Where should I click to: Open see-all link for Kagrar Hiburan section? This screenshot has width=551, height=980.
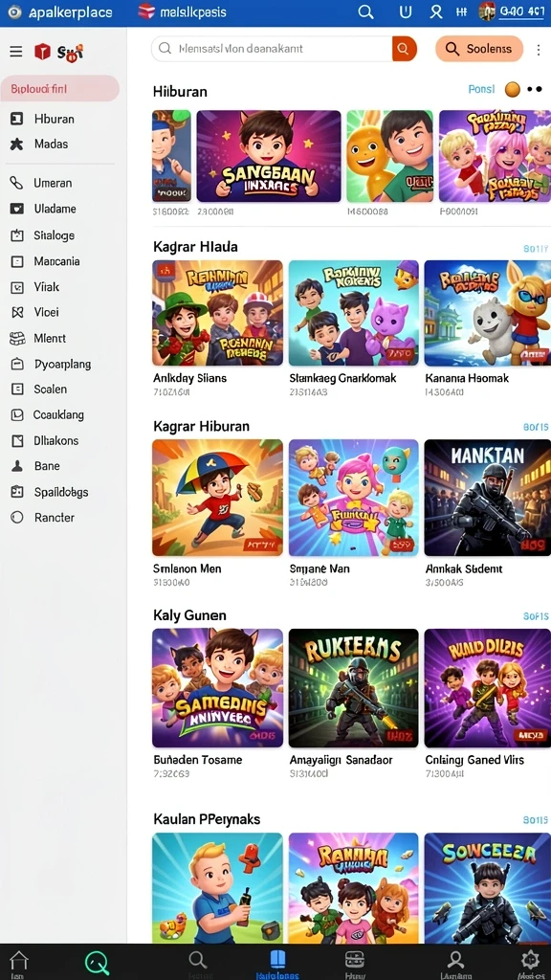click(536, 428)
